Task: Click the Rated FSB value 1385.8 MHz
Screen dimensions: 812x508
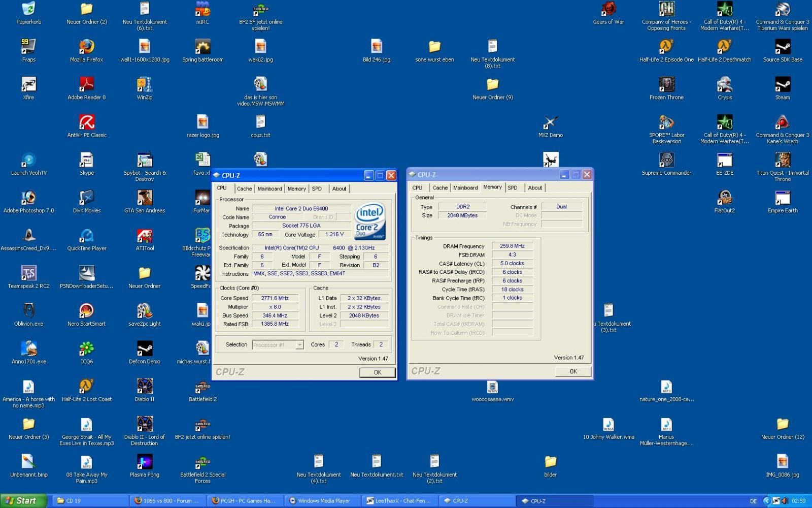Action: tap(275, 324)
